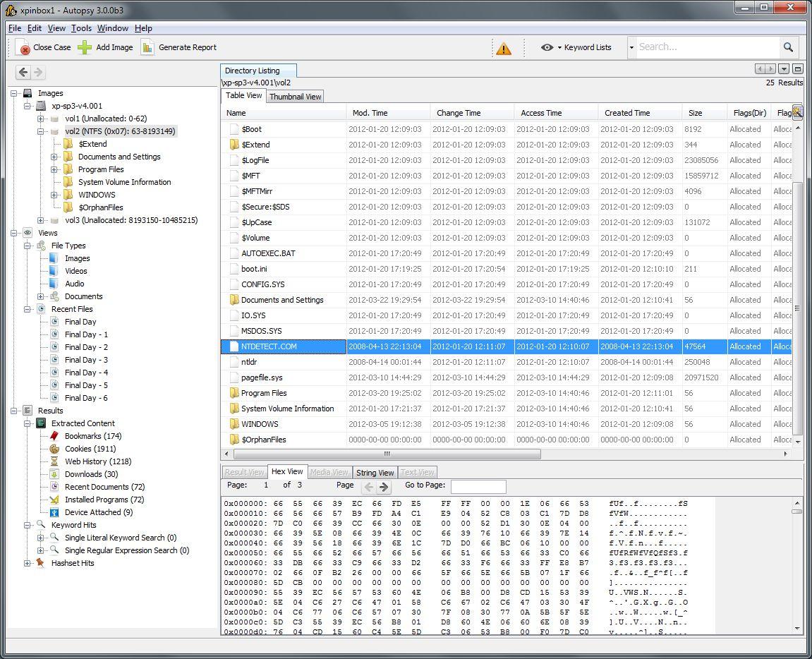The width and height of the screenshot is (812, 659).
Task: Select the Hex View tab
Action: tap(287, 471)
